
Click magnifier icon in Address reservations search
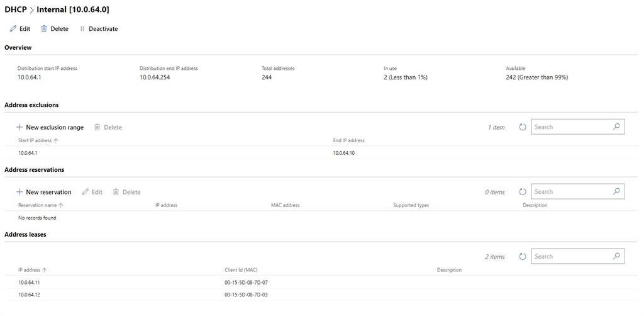tap(616, 191)
